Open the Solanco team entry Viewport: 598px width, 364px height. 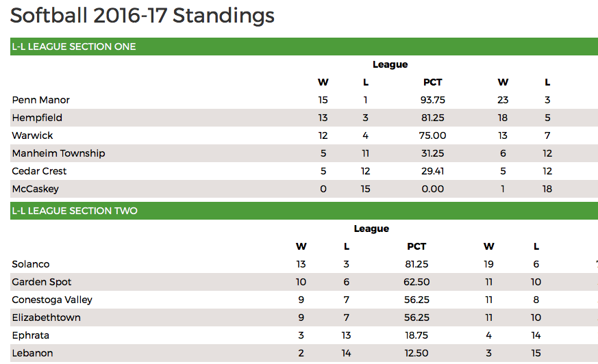[31, 264]
